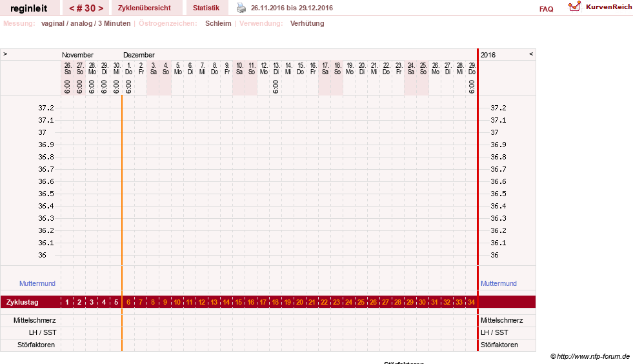Select cycle day 28 in Zyklustag row
This screenshot has width=633, height=364.
pos(398,302)
